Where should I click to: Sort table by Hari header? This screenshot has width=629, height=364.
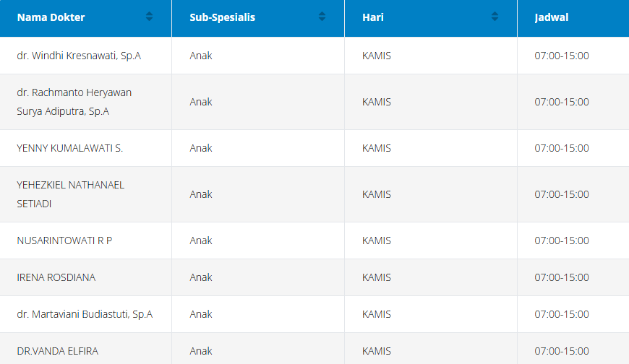point(372,17)
